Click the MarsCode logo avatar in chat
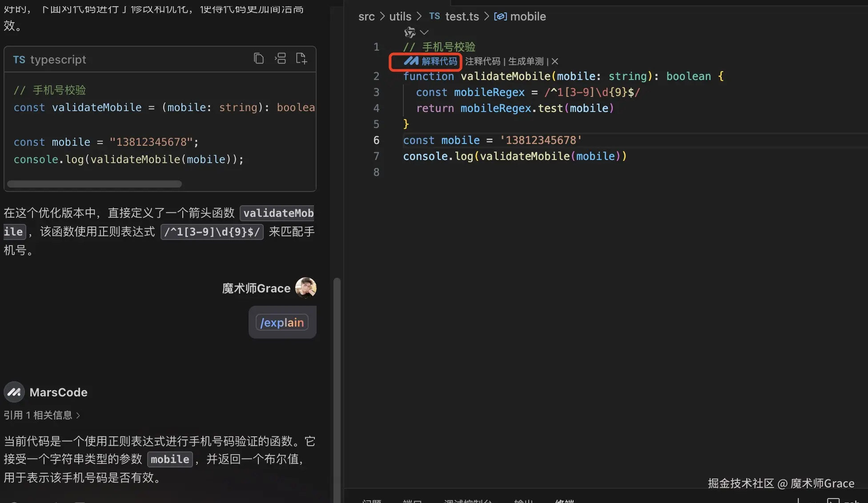 (14, 392)
